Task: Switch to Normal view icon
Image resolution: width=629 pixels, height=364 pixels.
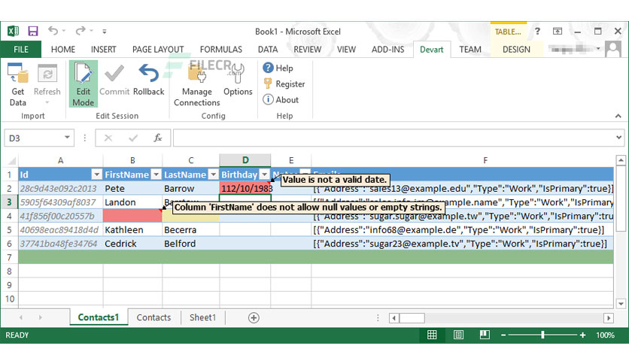Action: point(432,335)
